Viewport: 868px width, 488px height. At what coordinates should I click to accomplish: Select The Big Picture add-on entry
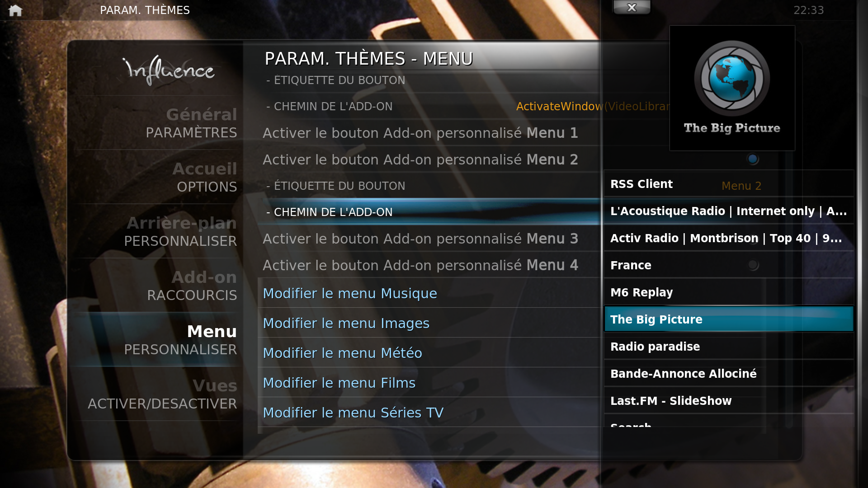coord(729,319)
